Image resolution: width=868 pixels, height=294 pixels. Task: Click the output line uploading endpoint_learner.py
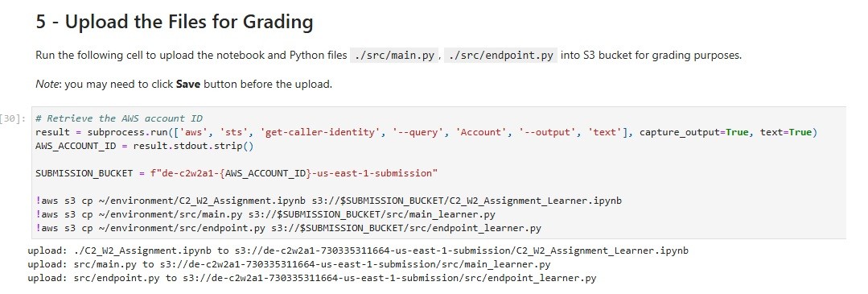click(311, 278)
